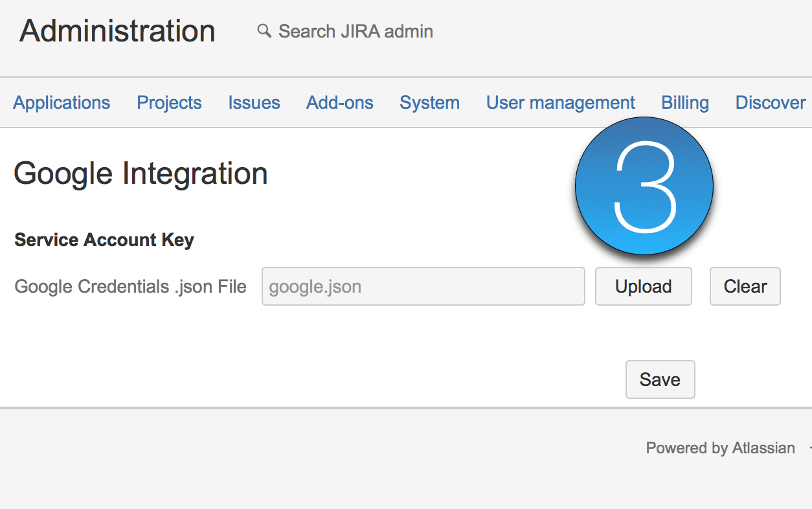Select the System tab

pyautogui.click(x=429, y=102)
